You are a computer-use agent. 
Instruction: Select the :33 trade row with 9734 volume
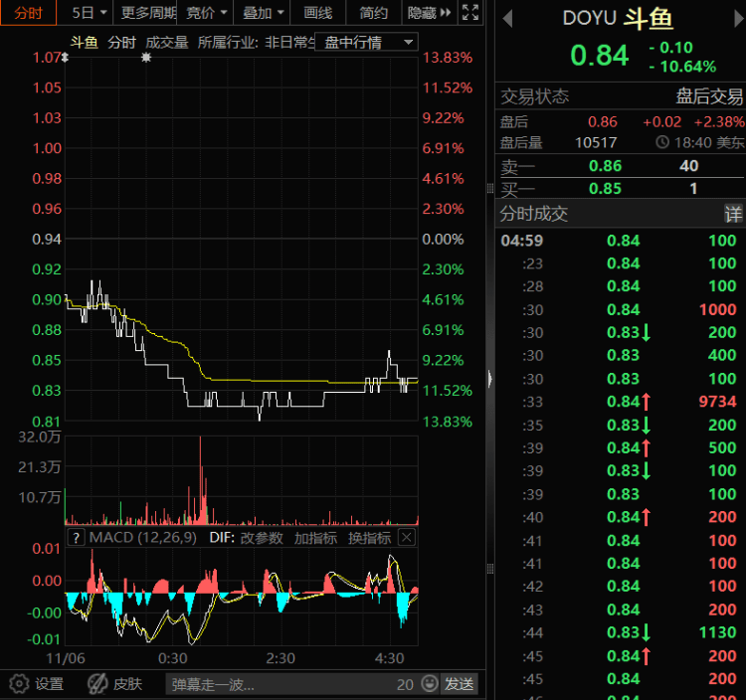tap(620, 402)
